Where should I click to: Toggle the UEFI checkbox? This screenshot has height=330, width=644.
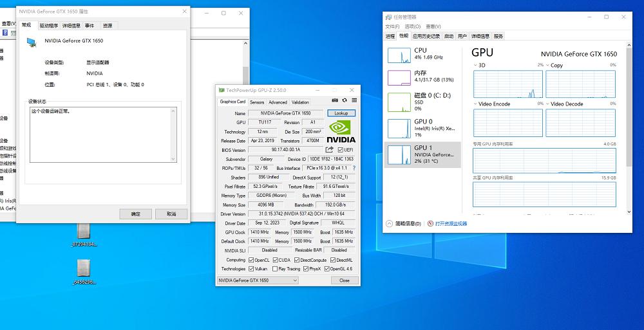click(340, 150)
